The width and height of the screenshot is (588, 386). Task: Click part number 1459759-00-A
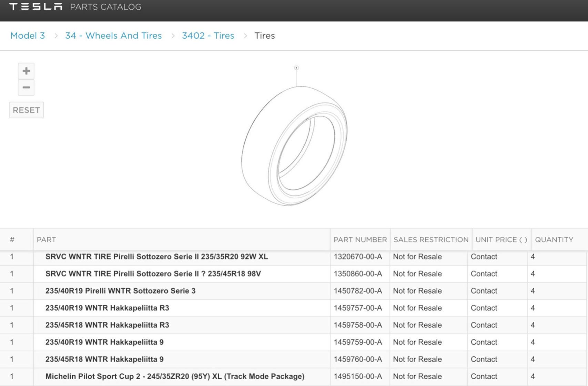click(x=358, y=342)
